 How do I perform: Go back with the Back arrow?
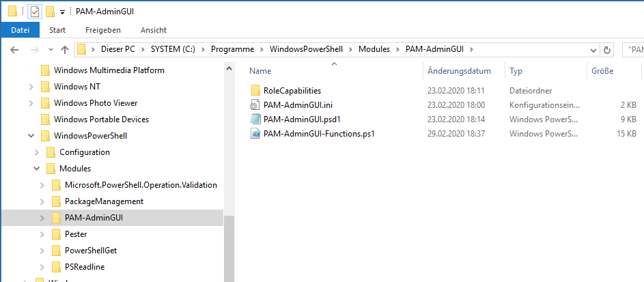[x=14, y=50]
